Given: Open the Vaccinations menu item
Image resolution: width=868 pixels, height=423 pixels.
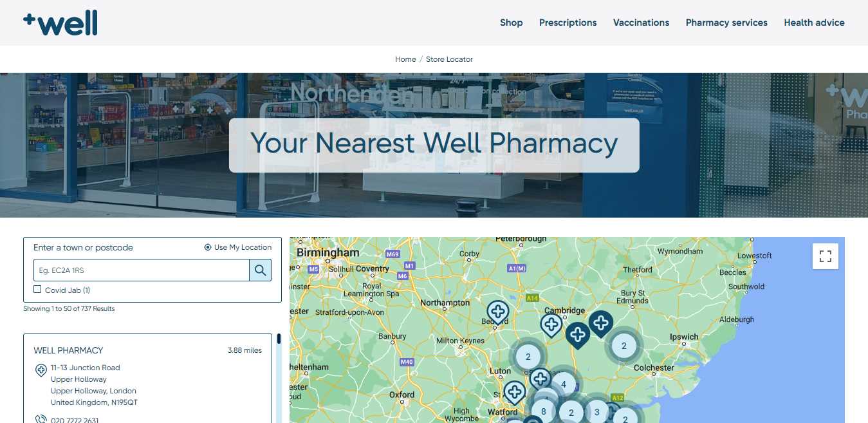Looking at the screenshot, I should (x=642, y=23).
